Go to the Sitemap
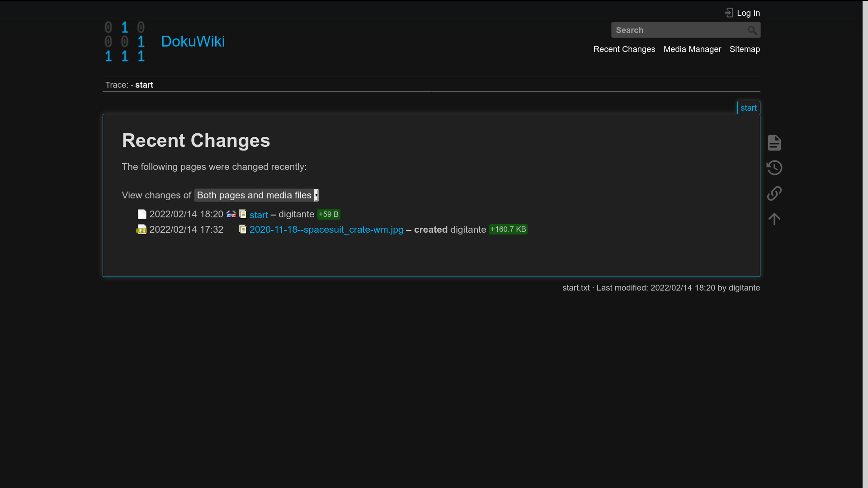Viewport: 868px width, 488px height. tap(744, 49)
